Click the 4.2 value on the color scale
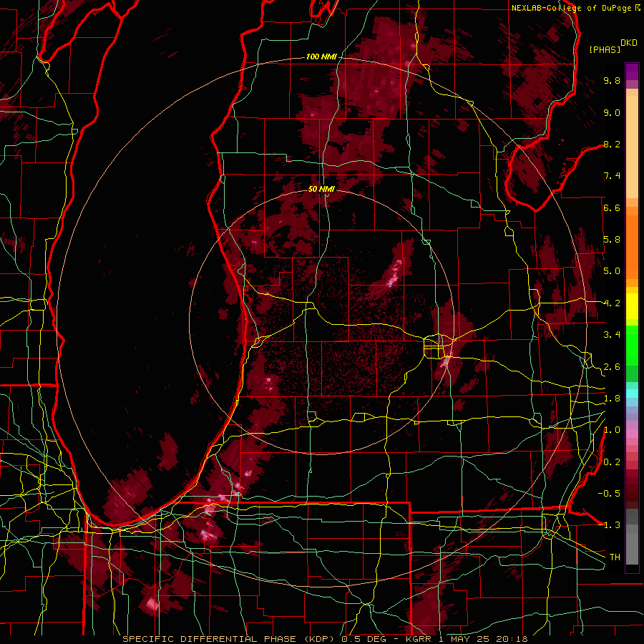The image size is (644, 644). [612, 303]
